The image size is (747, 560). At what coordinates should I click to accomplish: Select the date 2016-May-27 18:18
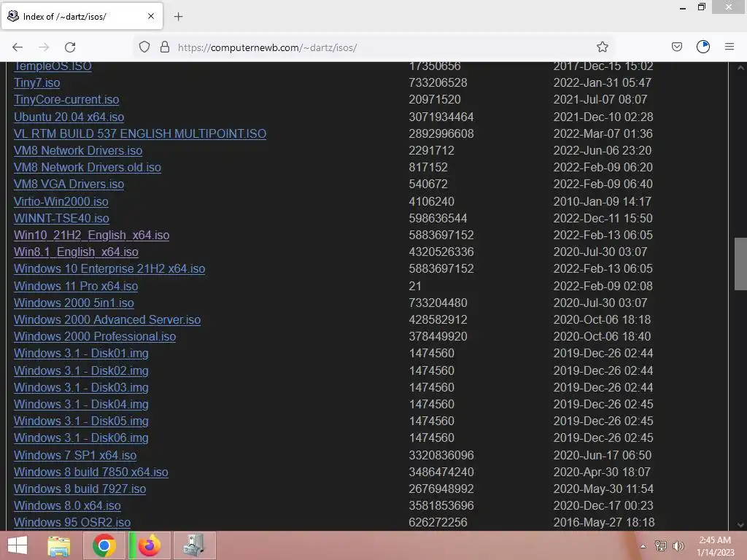[603, 522]
